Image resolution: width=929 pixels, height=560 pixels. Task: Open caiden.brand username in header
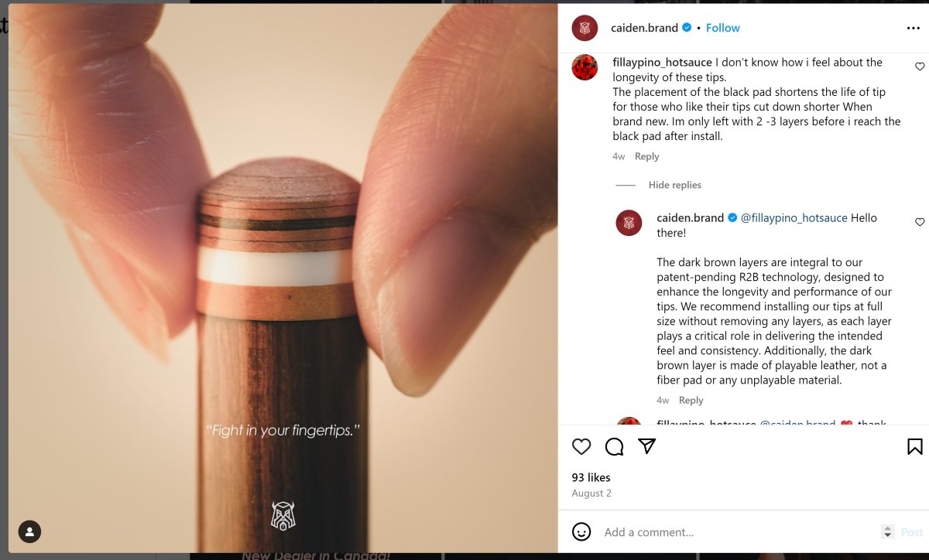point(644,28)
